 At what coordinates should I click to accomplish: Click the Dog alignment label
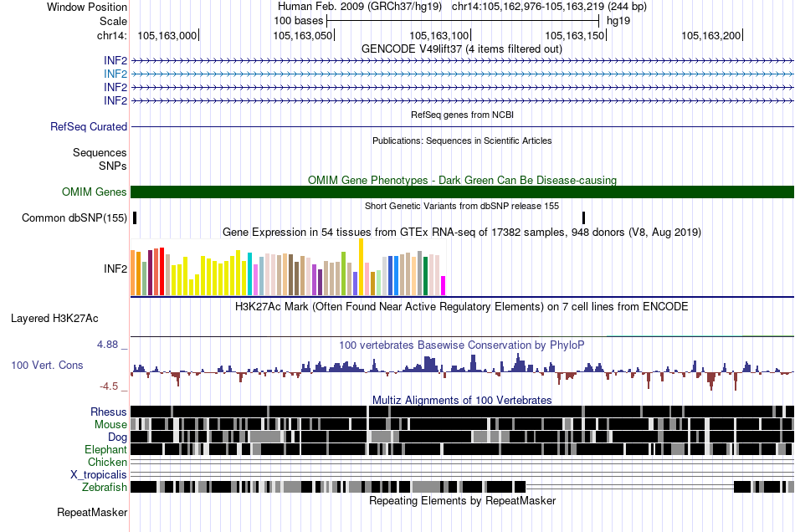point(118,437)
